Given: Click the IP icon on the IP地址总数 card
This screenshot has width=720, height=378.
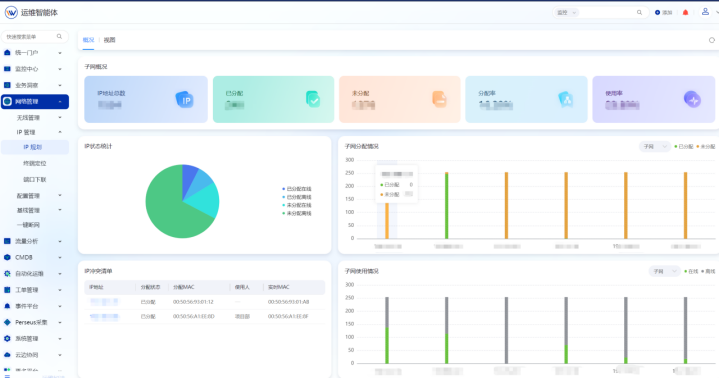Looking at the screenshot, I should (x=185, y=100).
